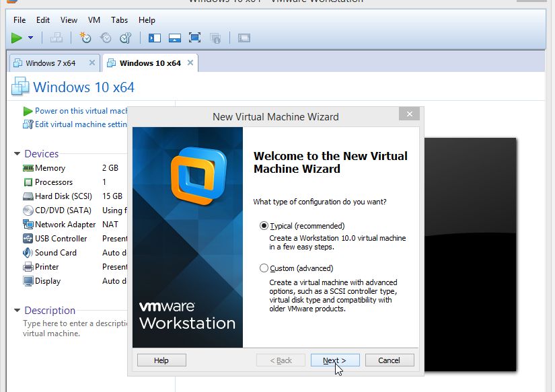Click the Revert to snapshot toolbar icon
The height and width of the screenshot is (392, 555).
[106, 38]
